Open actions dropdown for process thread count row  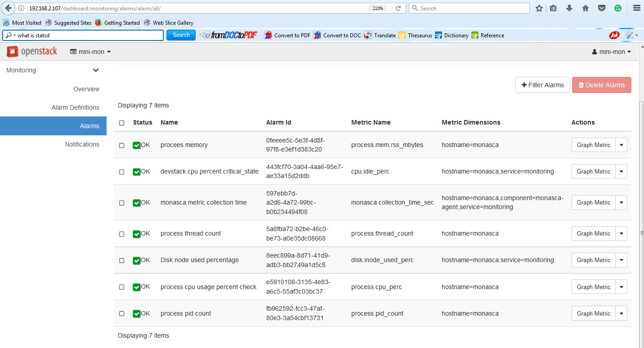[x=622, y=233]
